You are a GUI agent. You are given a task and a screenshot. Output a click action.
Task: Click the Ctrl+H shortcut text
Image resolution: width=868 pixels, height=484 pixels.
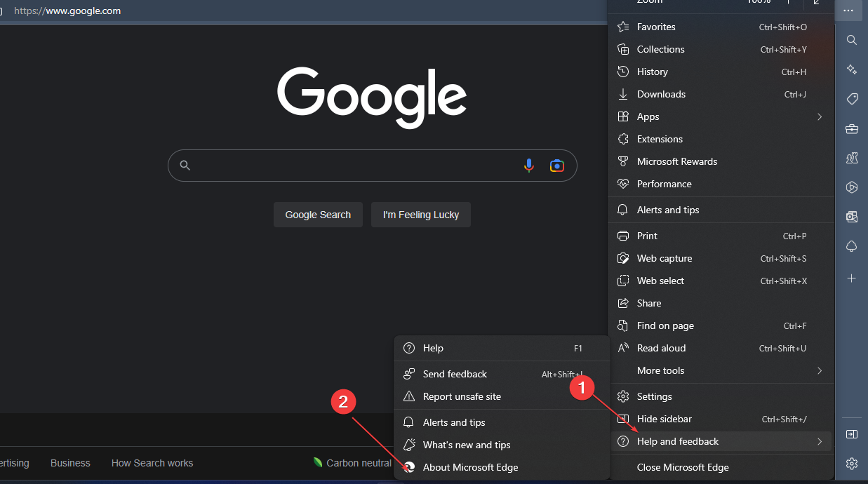pyautogui.click(x=794, y=72)
